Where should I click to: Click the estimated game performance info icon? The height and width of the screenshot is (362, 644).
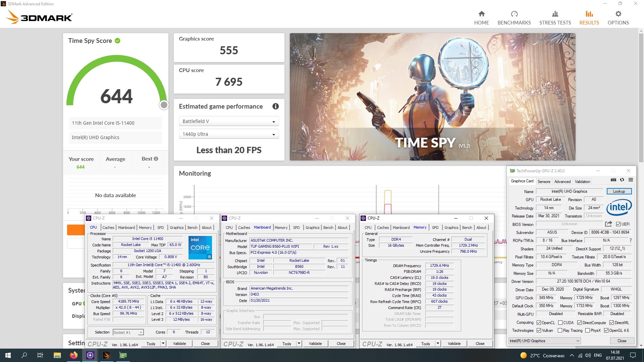point(276,106)
